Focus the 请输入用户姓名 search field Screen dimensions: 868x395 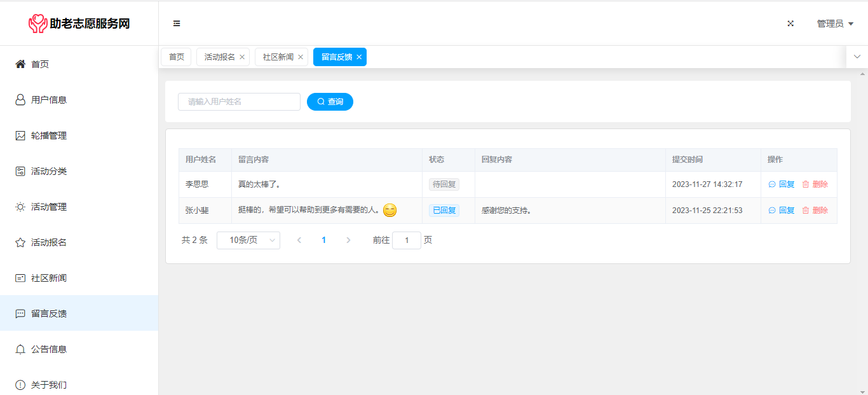pyautogui.click(x=239, y=102)
